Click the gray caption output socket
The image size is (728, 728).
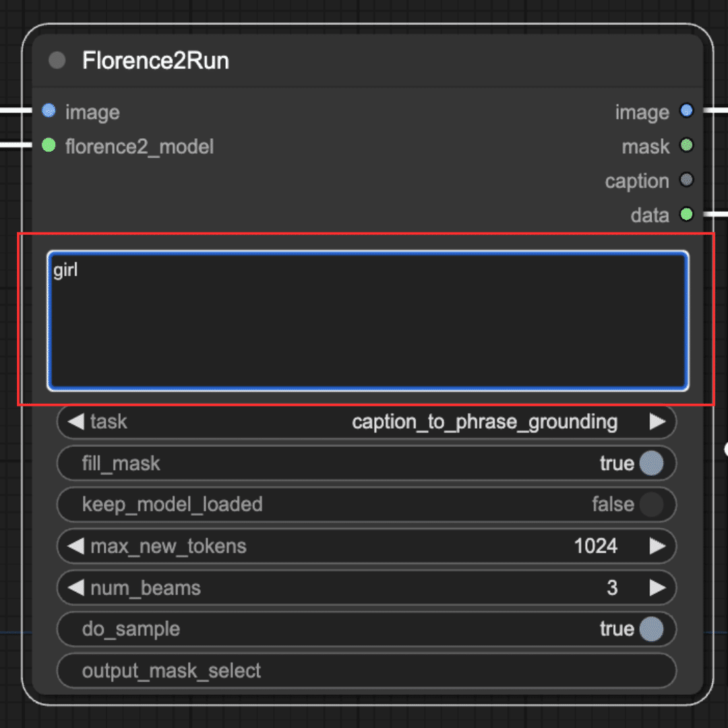(x=686, y=180)
